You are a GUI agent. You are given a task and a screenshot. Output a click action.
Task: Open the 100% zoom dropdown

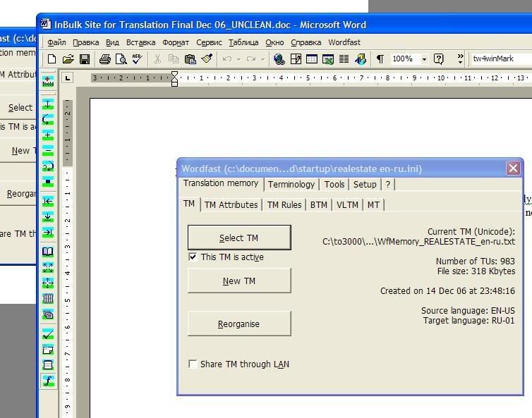(x=424, y=59)
